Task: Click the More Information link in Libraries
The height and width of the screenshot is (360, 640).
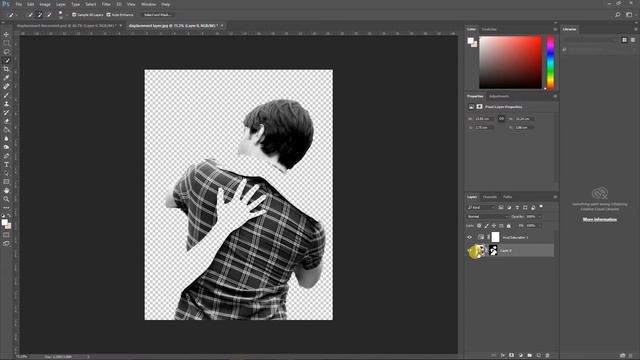Action: 600,220
